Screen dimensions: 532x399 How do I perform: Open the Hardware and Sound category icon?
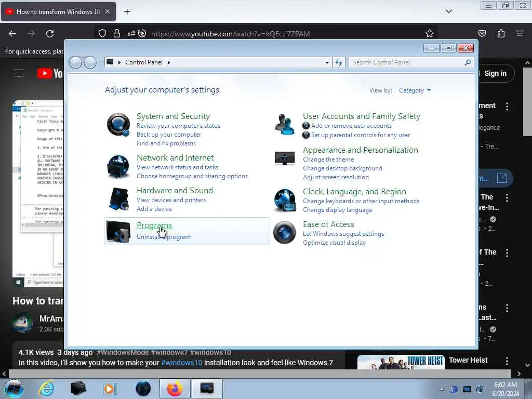[x=118, y=199]
